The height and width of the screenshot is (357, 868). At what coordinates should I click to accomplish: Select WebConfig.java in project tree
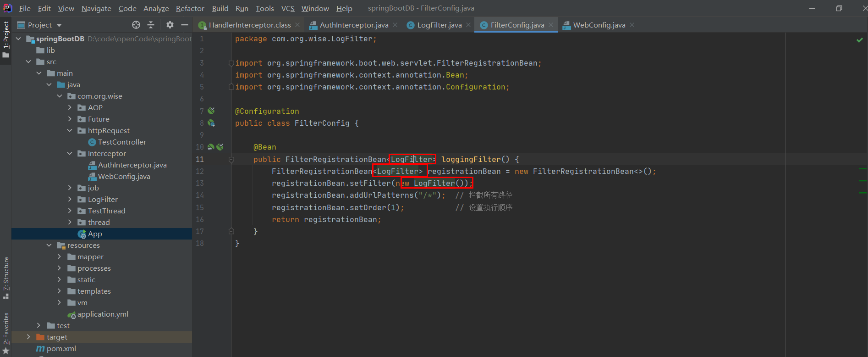pyautogui.click(x=124, y=176)
